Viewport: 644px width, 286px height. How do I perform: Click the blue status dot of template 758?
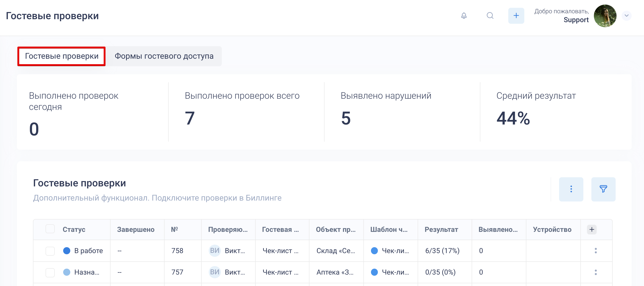(x=374, y=251)
